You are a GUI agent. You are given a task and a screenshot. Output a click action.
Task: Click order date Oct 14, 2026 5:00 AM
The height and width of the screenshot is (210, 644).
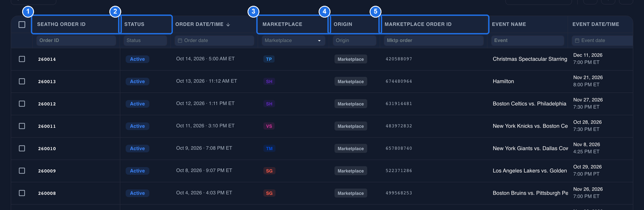click(205, 59)
